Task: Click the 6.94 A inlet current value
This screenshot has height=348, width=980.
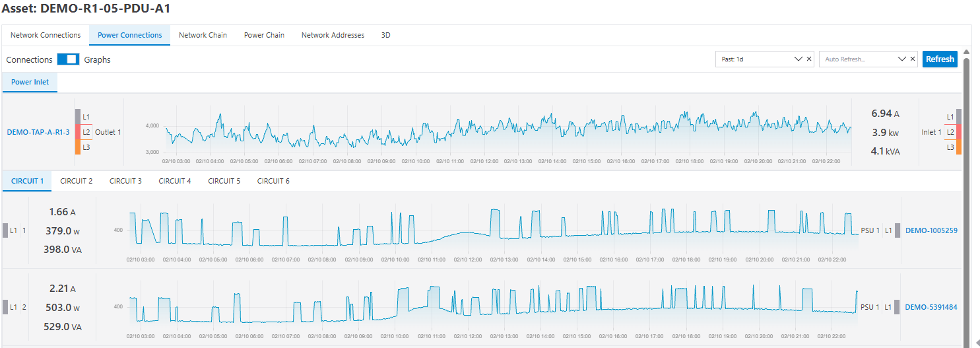Action: 886,114
